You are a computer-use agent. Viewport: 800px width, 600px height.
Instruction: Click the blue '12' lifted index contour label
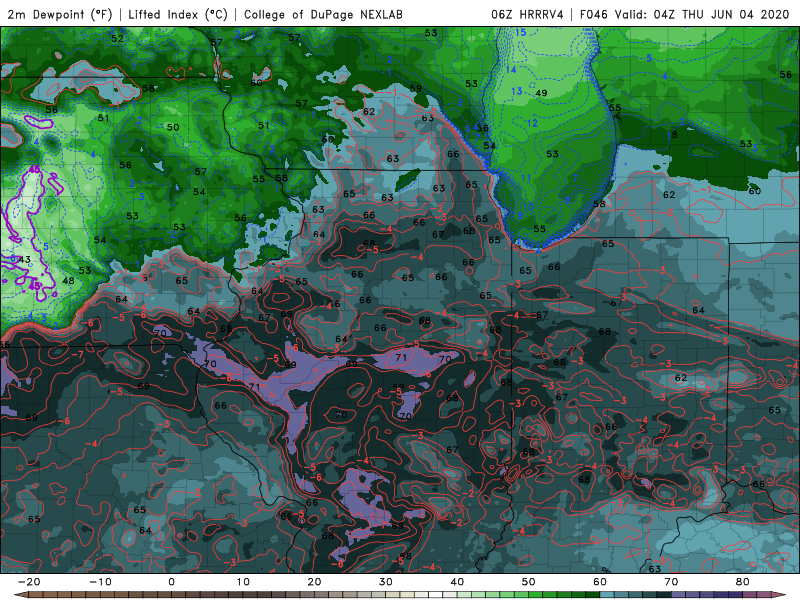click(x=532, y=123)
